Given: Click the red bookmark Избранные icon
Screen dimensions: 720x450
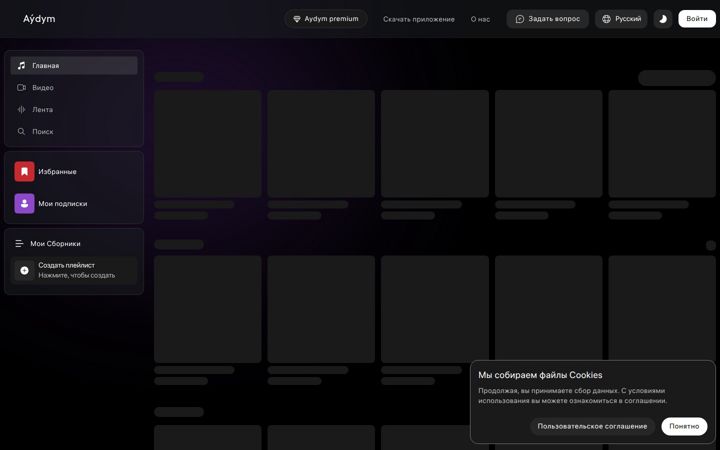Looking at the screenshot, I should point(24,171).
